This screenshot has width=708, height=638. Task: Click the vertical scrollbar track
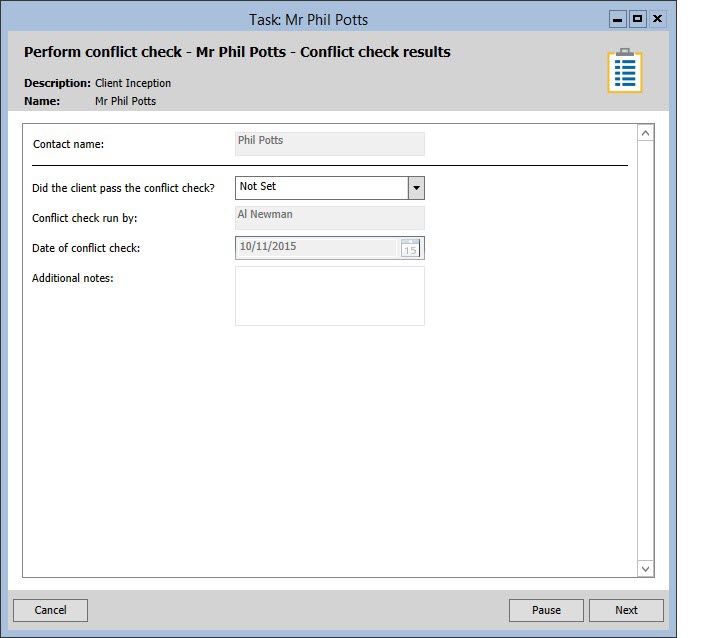[x=645, y=350]
